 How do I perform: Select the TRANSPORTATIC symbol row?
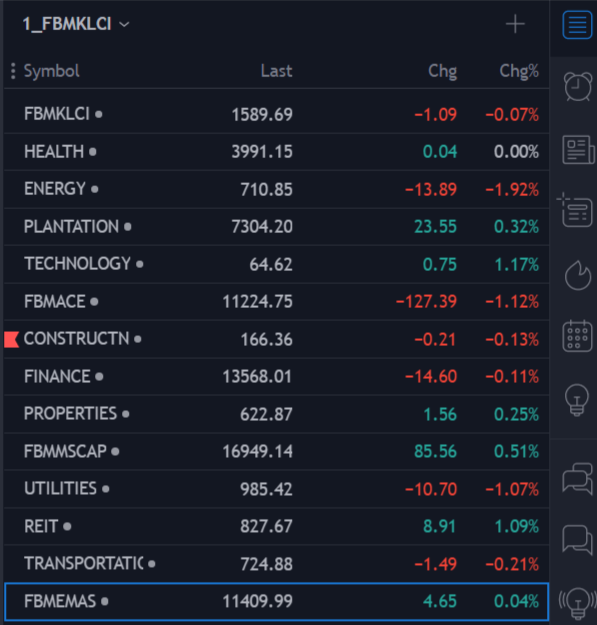pos(277,564)
